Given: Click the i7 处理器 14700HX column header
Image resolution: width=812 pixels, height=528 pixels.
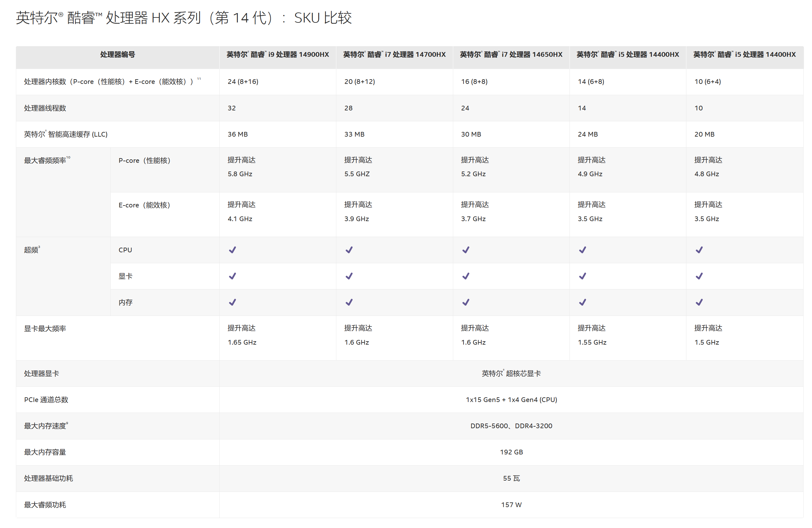Looking at the screenshot, I should click(394, 55).
